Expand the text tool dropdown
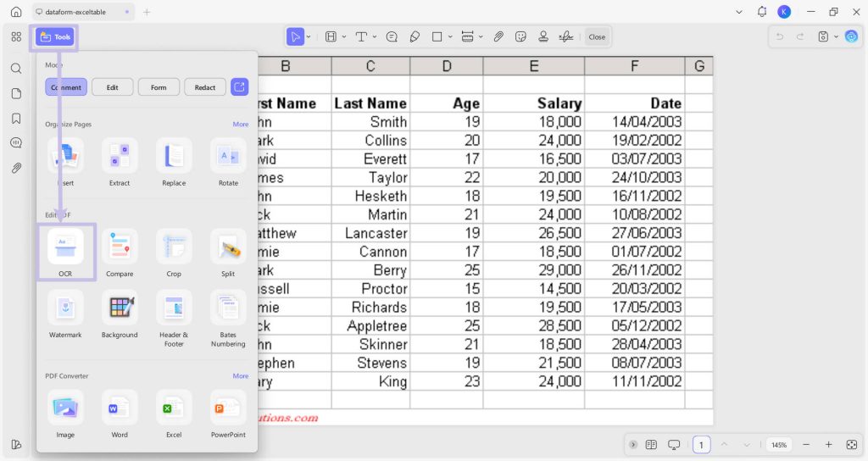The image size is (868, 461). [375, 37]
